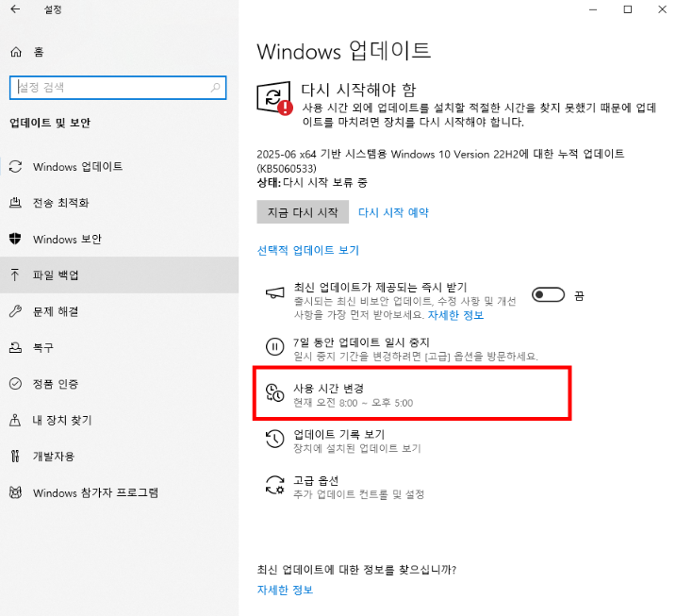Click the 업데이트 및 보안 heading

point(50,123)
